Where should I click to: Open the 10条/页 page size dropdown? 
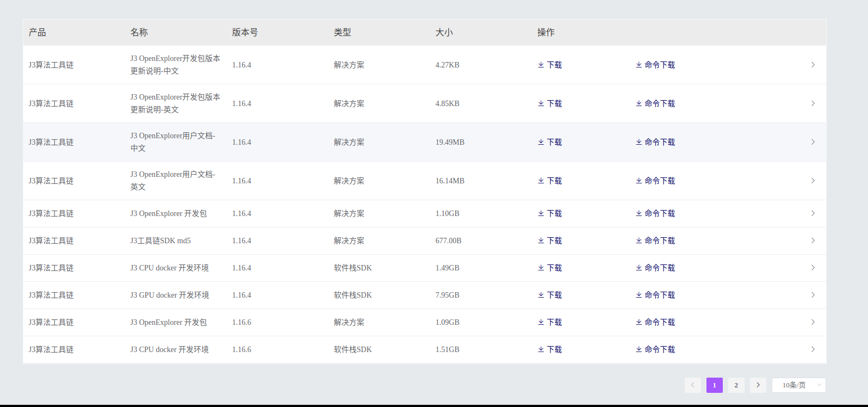[x=798, y=385]
